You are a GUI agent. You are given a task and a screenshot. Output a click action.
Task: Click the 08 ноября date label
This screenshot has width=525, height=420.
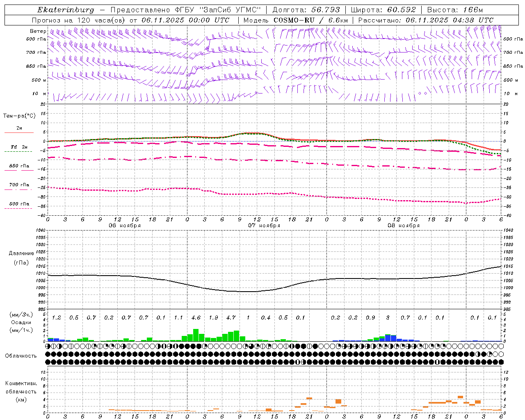click(404, 226)
